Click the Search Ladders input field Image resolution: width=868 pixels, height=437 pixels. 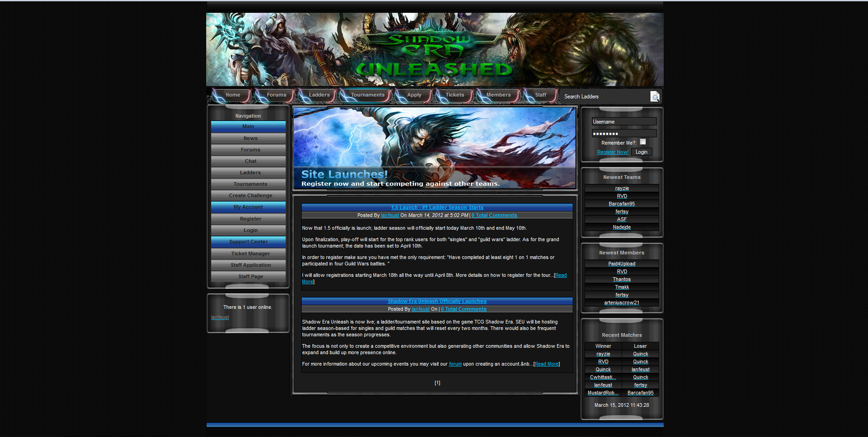(606, 97)
